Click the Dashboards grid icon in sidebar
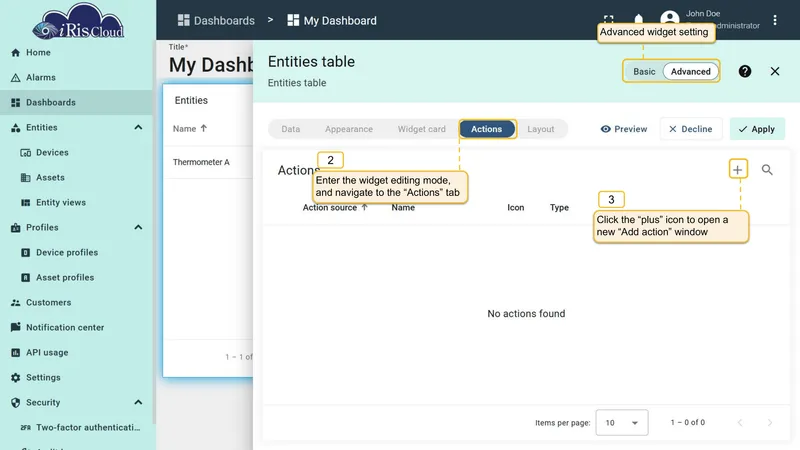The width and height of the screenshot is (800, 450). tap(15, 103)
